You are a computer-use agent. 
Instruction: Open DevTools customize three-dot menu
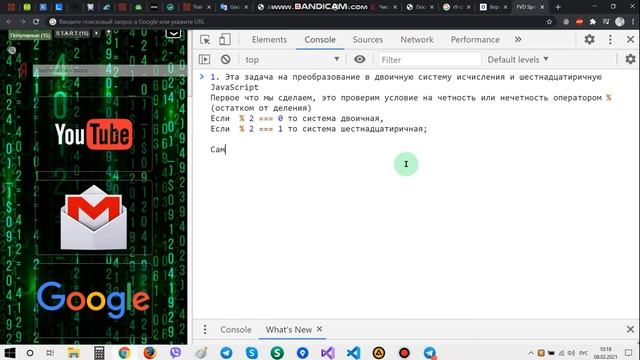610,39
